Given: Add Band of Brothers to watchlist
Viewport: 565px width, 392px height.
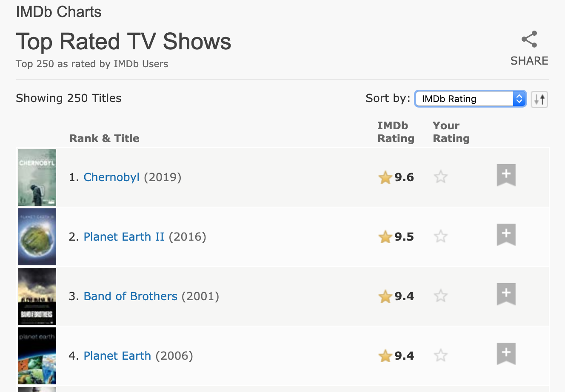Looking at the screenshot, I should pyautogui.click(x=506, y=294).
